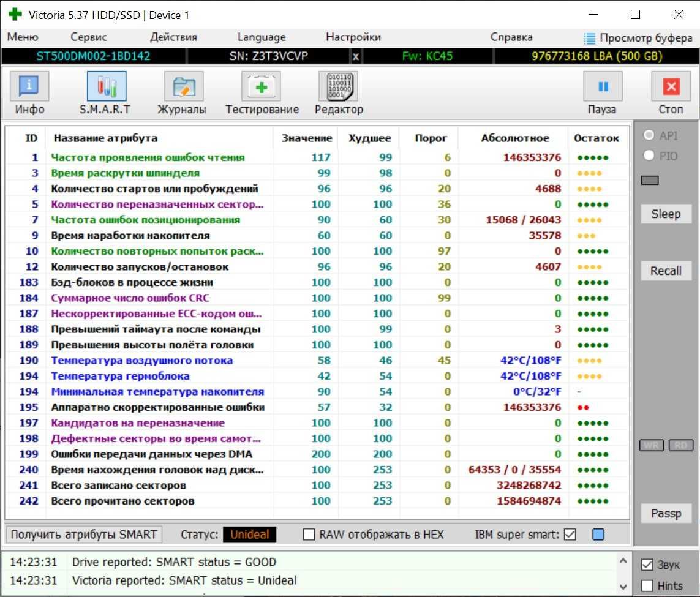
Task: Click the Sleep button
Action: [666, 214]
